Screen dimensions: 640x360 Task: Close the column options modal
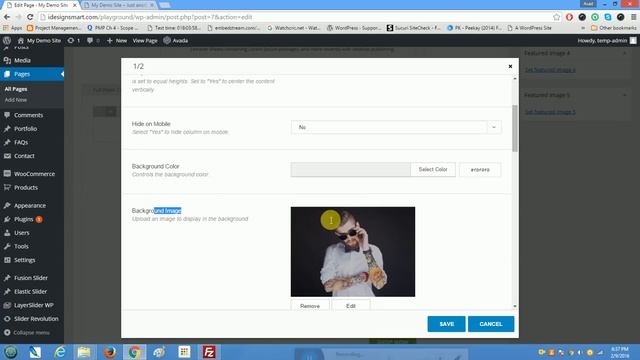(510, 66)
